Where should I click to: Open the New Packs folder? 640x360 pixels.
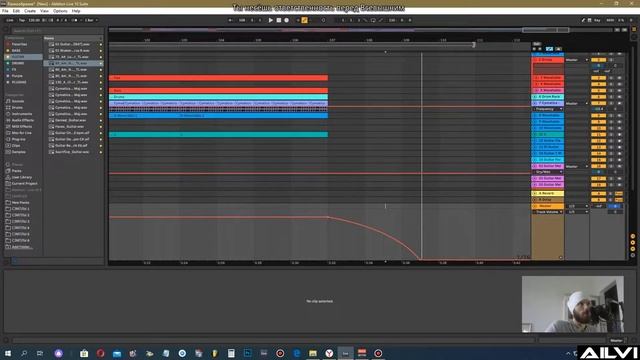click(20, 202)
